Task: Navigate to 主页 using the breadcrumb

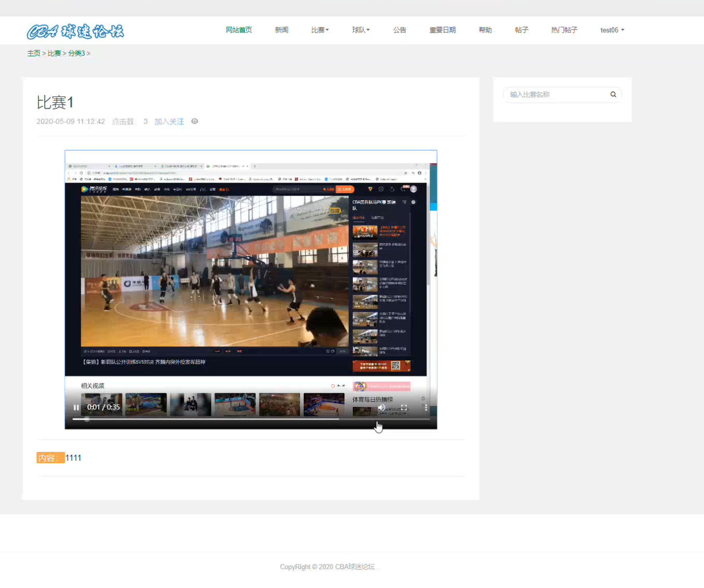Action: coord(33,53)
